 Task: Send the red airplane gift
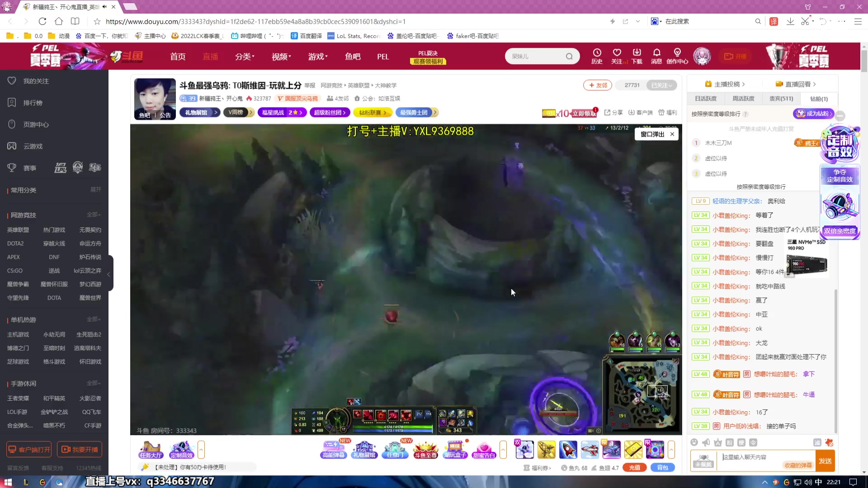pos(590,450)
